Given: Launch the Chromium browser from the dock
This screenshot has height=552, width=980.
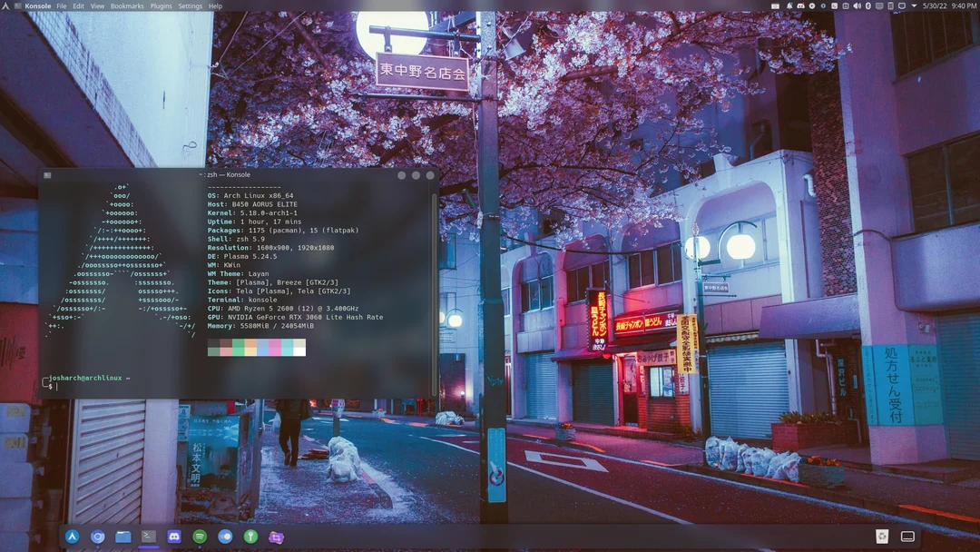Looking at the screenshot, I should pos(99,537).
